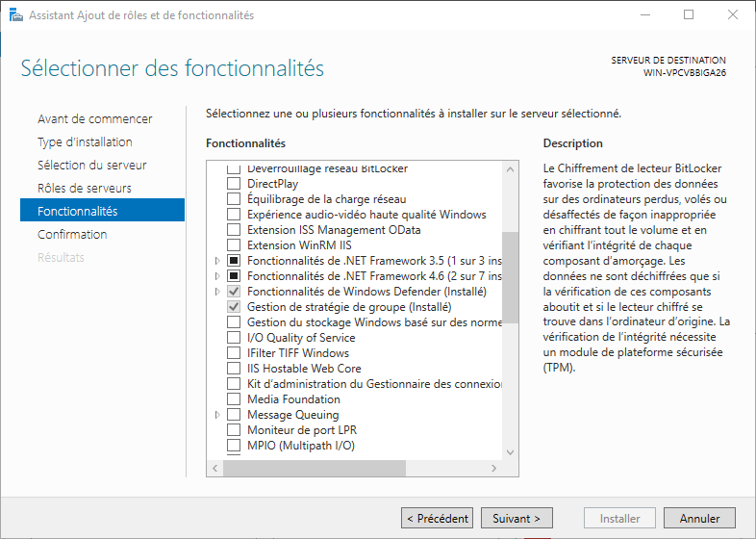Select Extension WinRM IIS row text
This screenshot has width=756, height=539.
pos(299,245)
